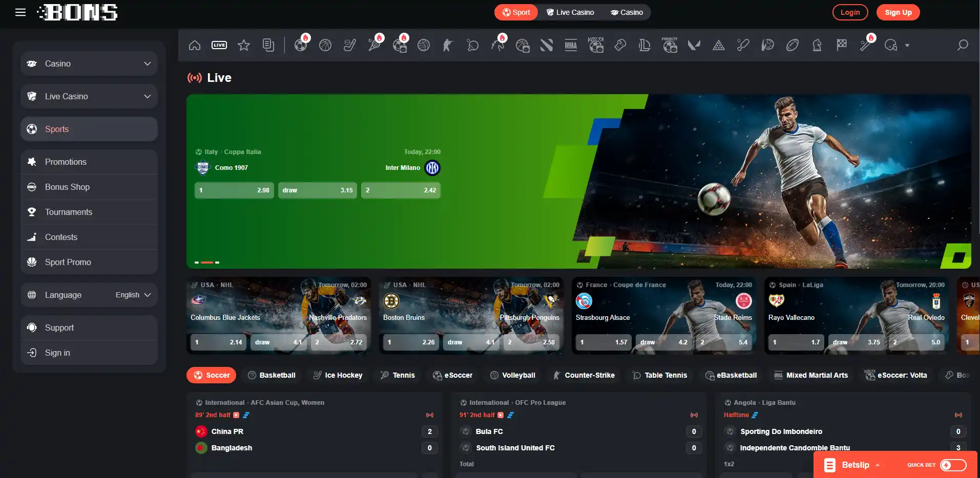Viewport: 980px width, 478px height.
Task: Pick Real Oviedo win odds 5.0
Action: [917, 342]
